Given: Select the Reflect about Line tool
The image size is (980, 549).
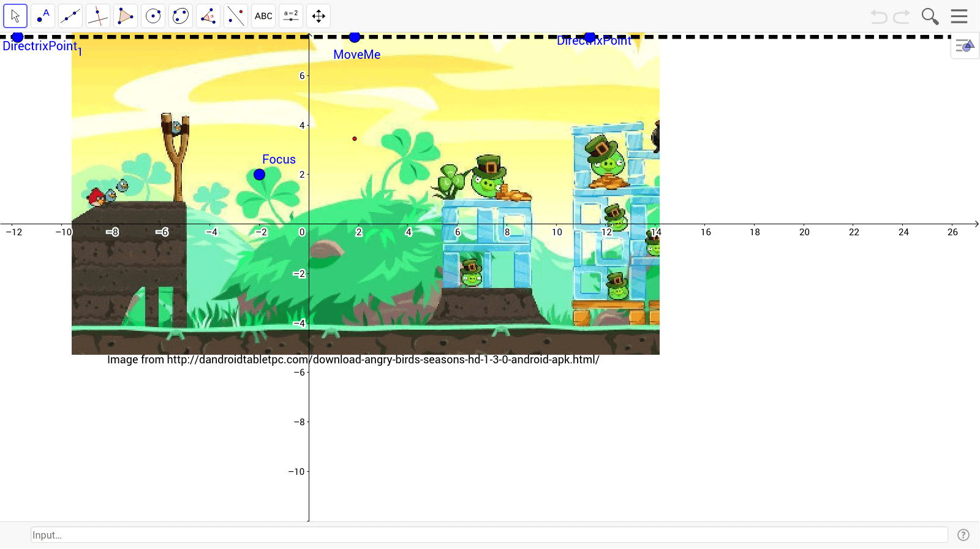Looking at the screenshot, I should pos(236,16).
